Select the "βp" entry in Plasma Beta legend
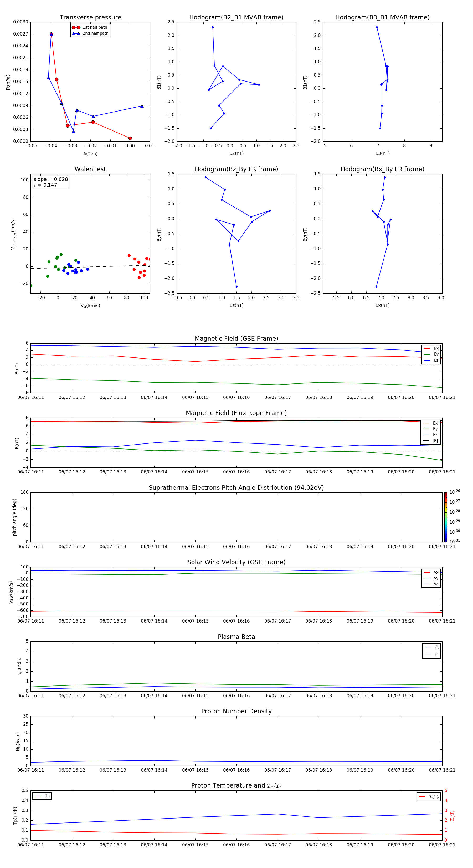This screenshot has width=473, height=868. click(x=431, y=647)
